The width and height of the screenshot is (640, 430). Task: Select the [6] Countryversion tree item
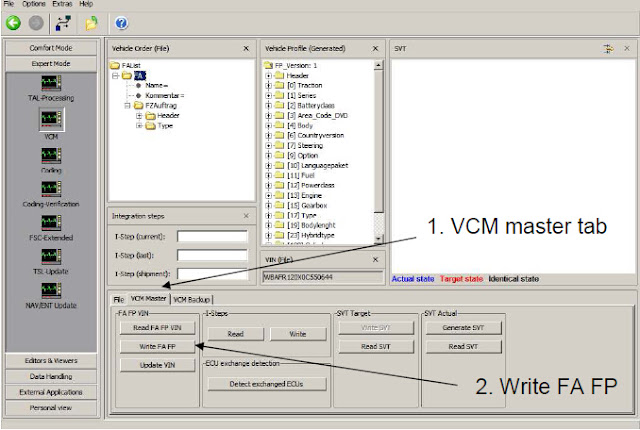[x=316, y=135]
